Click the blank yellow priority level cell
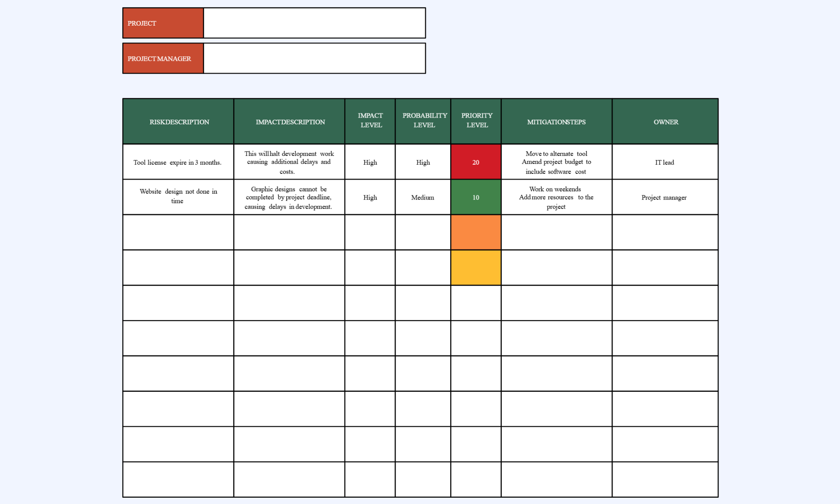The height and width of the screenshot is (504, 840). (x=476, y=268)
